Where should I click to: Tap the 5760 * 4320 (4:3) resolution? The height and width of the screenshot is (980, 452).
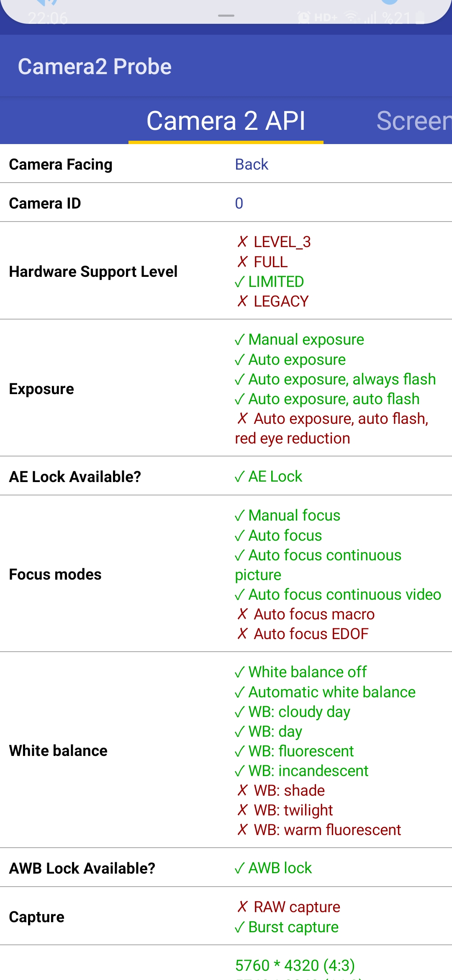click(295, 966)
